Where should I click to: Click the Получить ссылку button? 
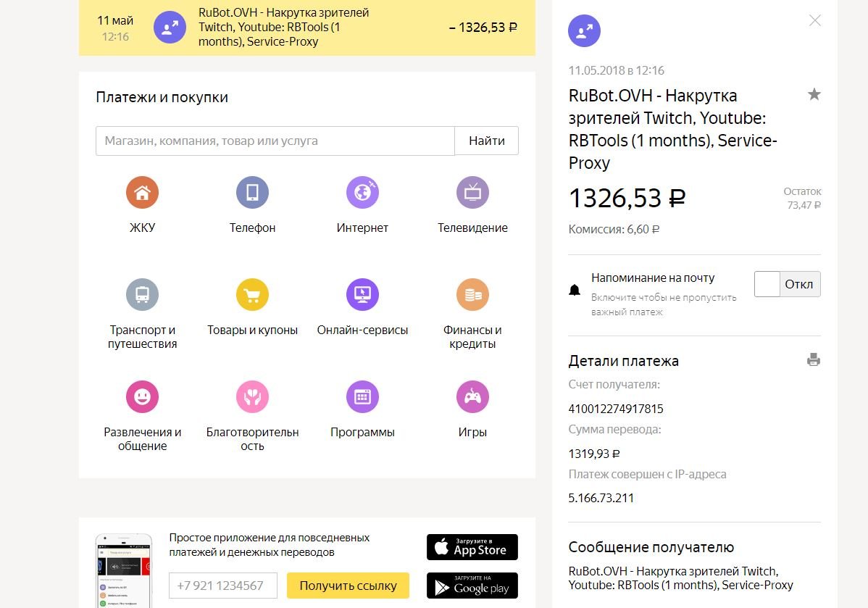point(348,586)
